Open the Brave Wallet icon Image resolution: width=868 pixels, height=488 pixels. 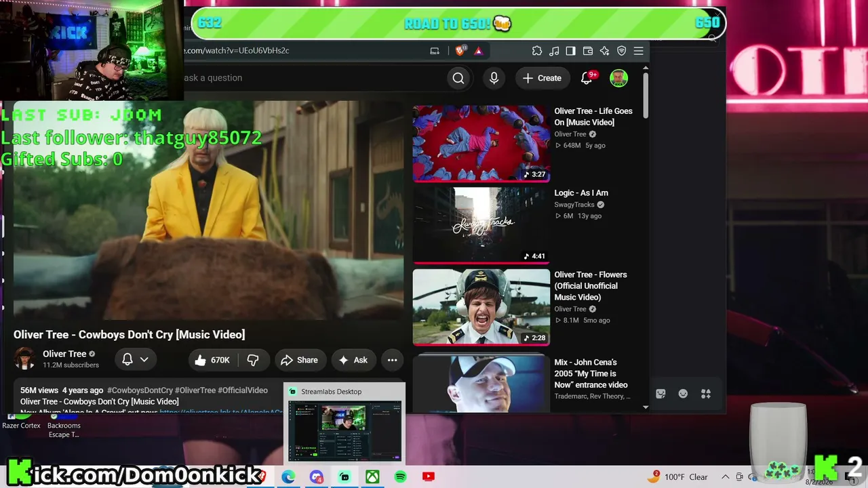[x=587, y=51]
